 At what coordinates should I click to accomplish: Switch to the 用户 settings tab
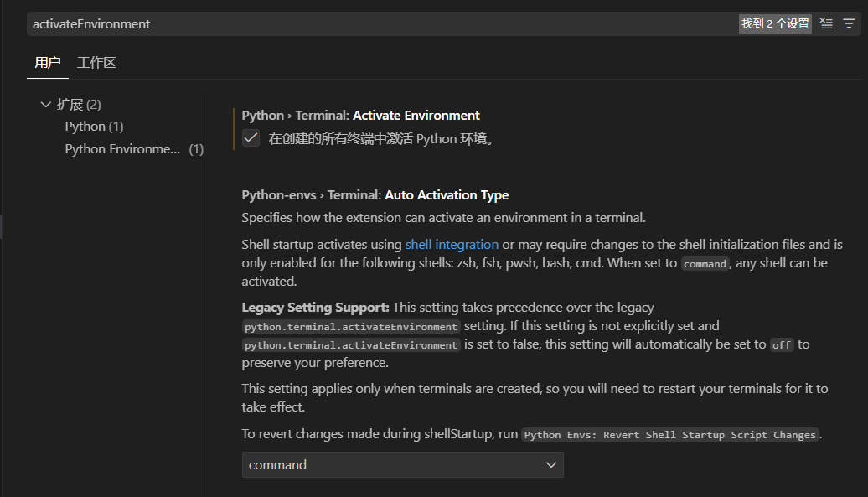coord(48,63)
